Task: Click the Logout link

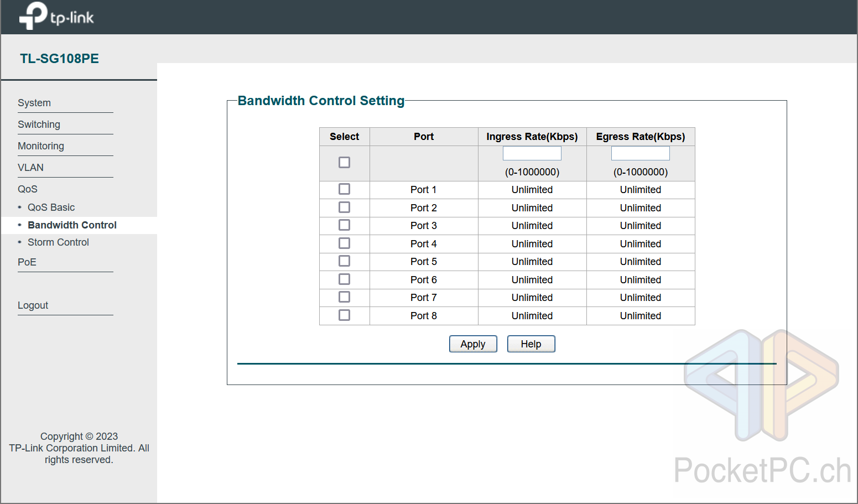Action: (x=33, y=305)
